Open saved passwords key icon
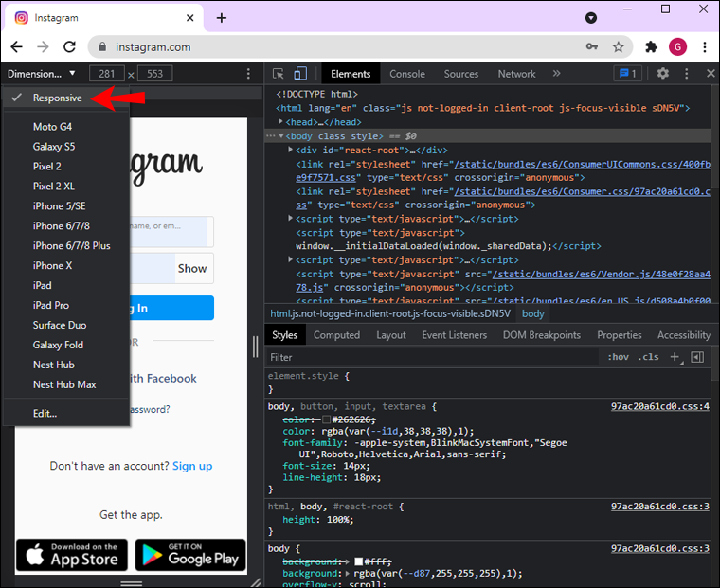This screenshot has height=588, width=720. (x=592, y=46)
